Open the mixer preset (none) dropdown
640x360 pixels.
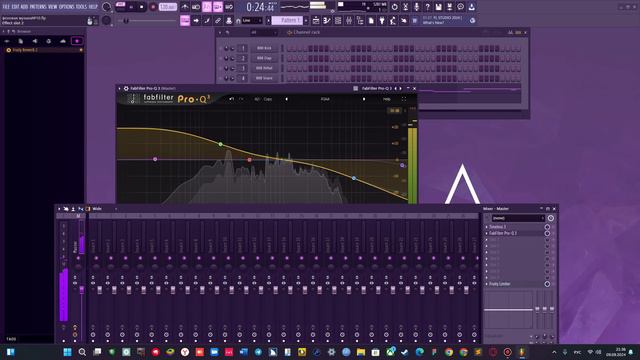click(518, 218)
